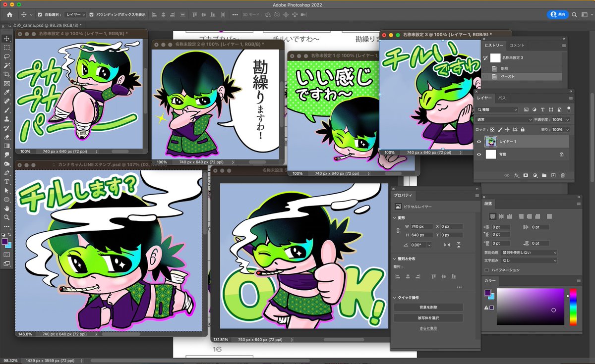The height and width of the screenshot is (364, 595).
Task: Switch to the コメント tab
Action: (x=517, y=45)
